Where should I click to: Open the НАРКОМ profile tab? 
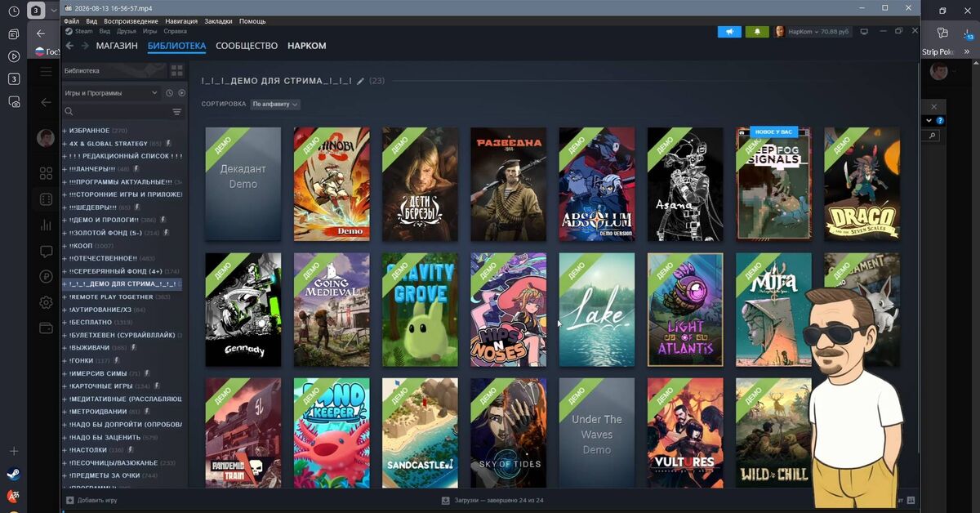click(306, 46)
